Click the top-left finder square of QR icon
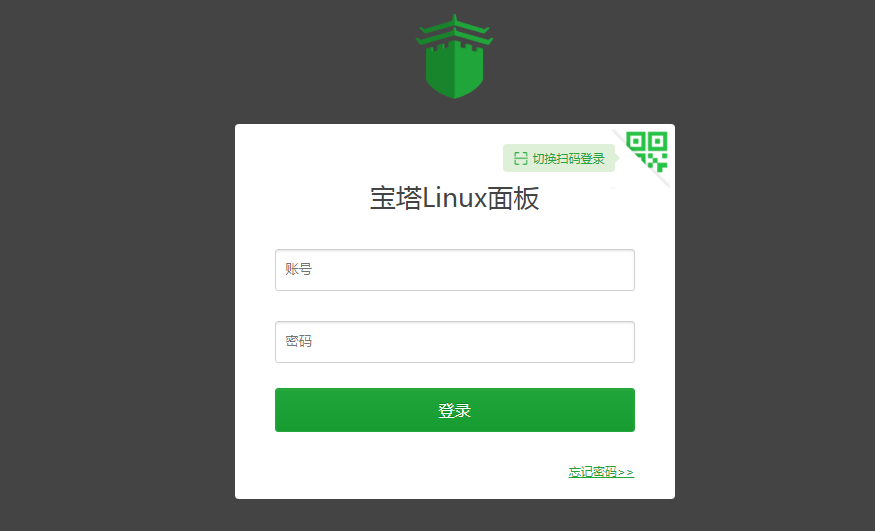 tap(636, 141)
